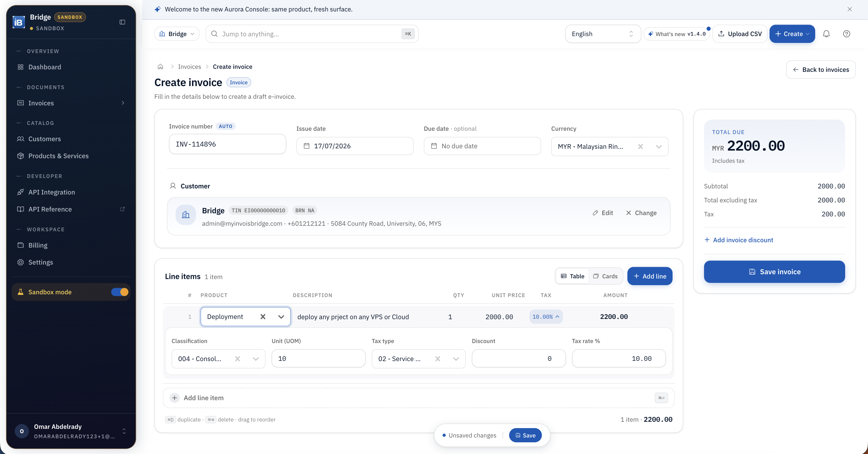Click the unit price 2000.00 cell

499,317
